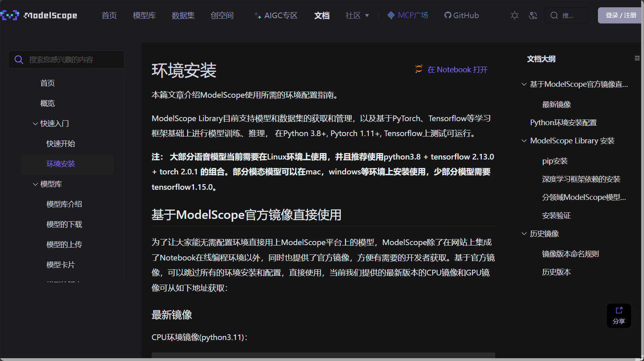Jump to Python环境安装配置 in the outline
The height and width of the screenshot is (361, 644).
tap(563, 123)
